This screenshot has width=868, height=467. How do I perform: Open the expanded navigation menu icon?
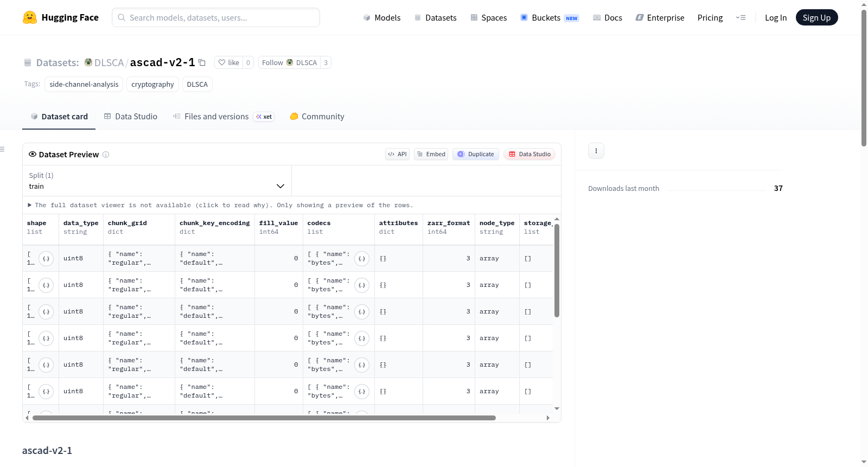coord(741,17)
